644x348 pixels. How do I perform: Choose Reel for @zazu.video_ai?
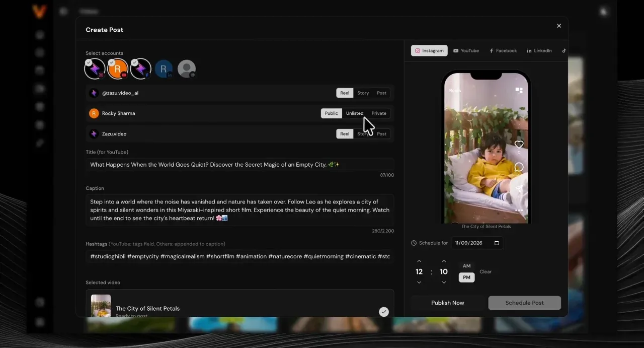[x=345, y=93]
